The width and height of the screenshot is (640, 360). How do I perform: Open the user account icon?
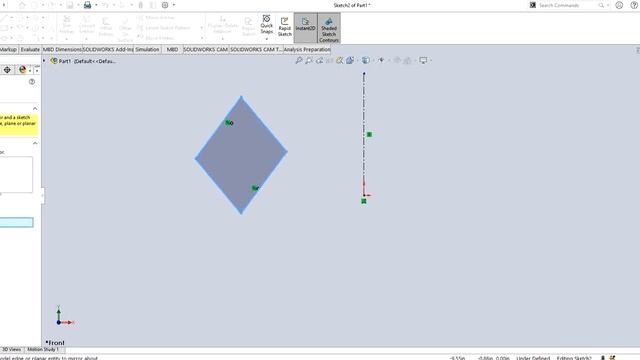point(619,5)
